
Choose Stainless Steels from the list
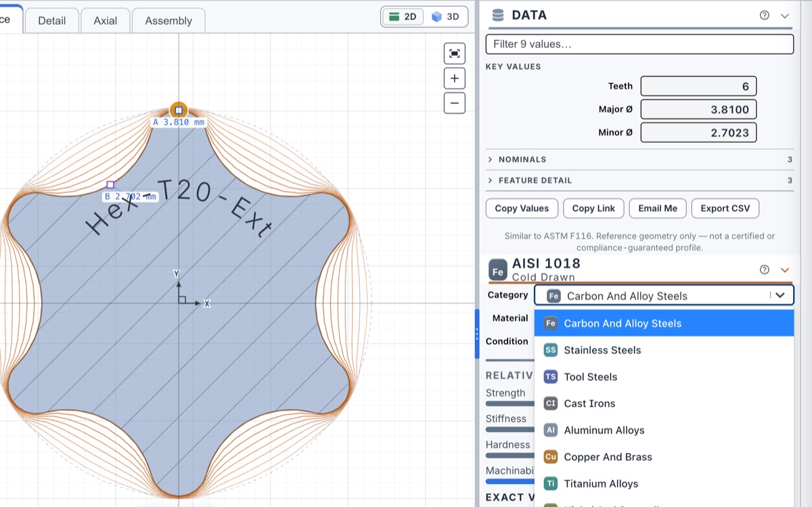coord(664,350)
